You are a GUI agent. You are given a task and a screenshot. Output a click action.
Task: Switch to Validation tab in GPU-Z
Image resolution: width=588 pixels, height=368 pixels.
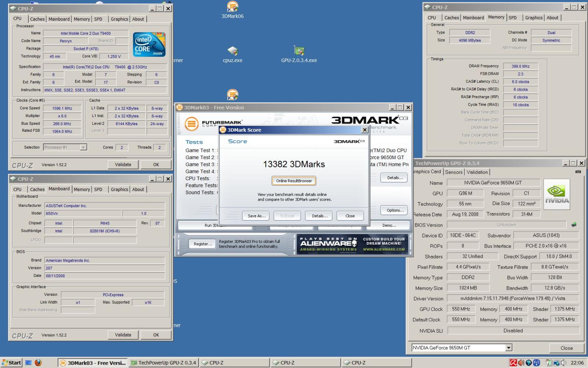coord(477,172)
